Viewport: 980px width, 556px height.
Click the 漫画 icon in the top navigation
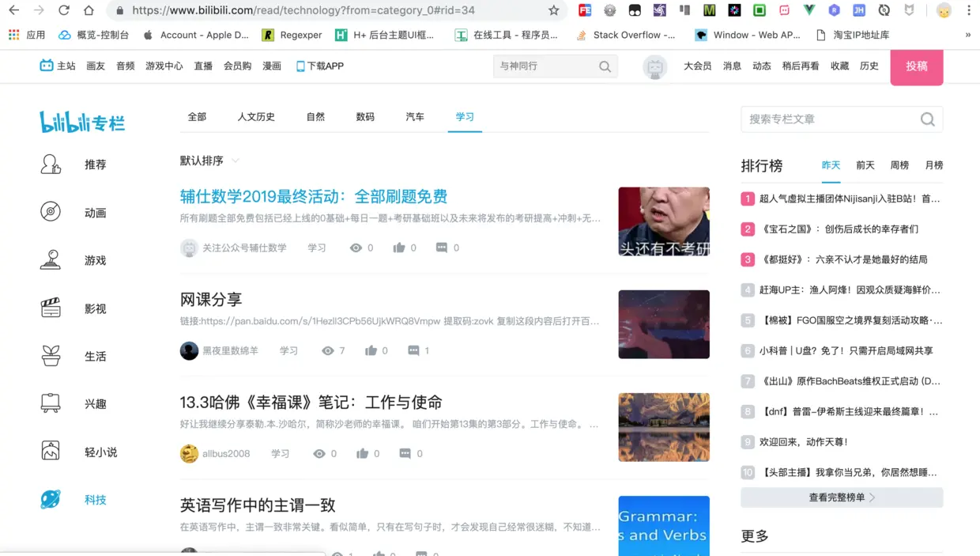click(x=270, y=66)
